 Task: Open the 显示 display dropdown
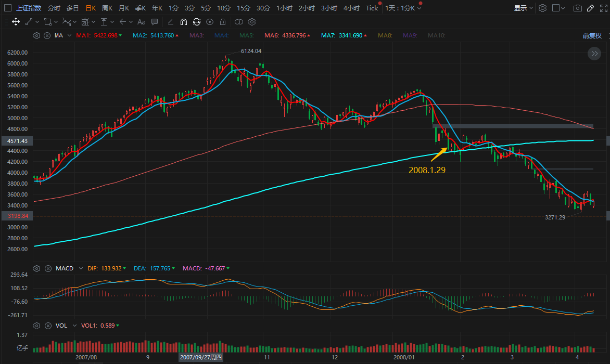523,8
